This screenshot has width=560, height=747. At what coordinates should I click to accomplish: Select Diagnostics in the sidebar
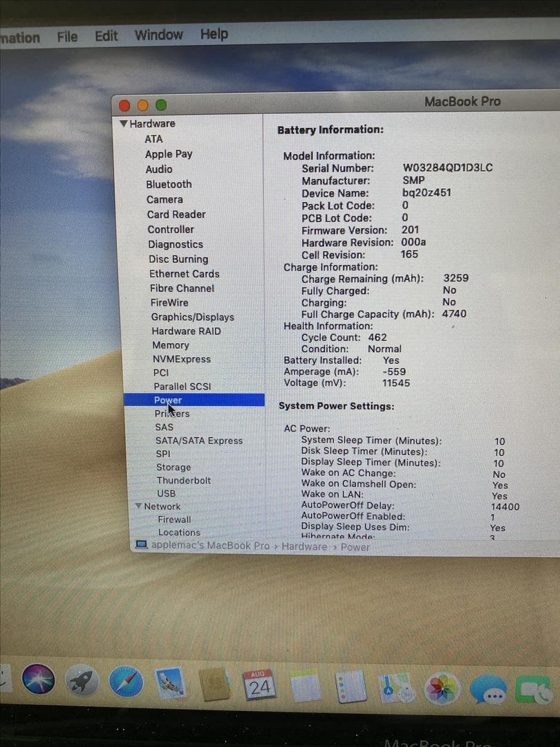point(175,244)
